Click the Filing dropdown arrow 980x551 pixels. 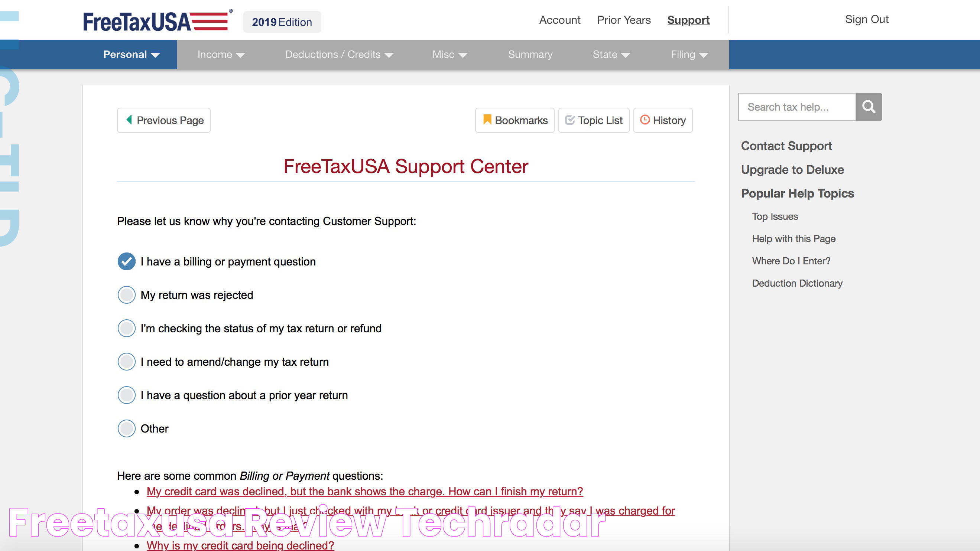click(705, 55)
